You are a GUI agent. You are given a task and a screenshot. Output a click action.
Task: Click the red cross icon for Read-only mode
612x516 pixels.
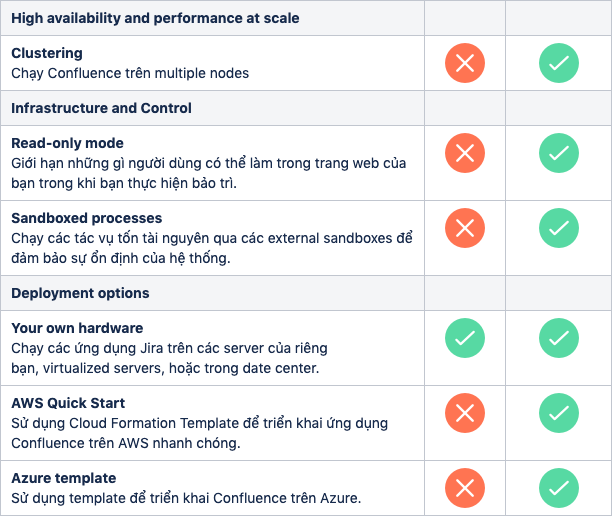point(465,153)
